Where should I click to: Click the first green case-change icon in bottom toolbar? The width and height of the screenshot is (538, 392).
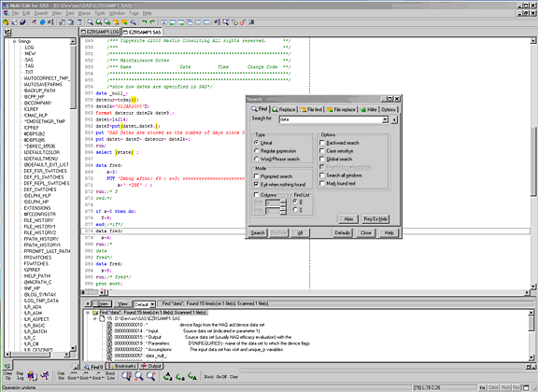click(x=168, y=376)
